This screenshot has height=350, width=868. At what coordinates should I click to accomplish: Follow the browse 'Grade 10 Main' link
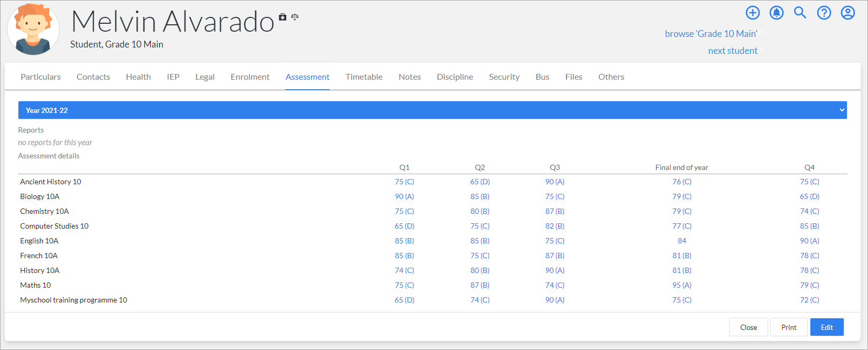pyautogui.click(x=711, y=34)
